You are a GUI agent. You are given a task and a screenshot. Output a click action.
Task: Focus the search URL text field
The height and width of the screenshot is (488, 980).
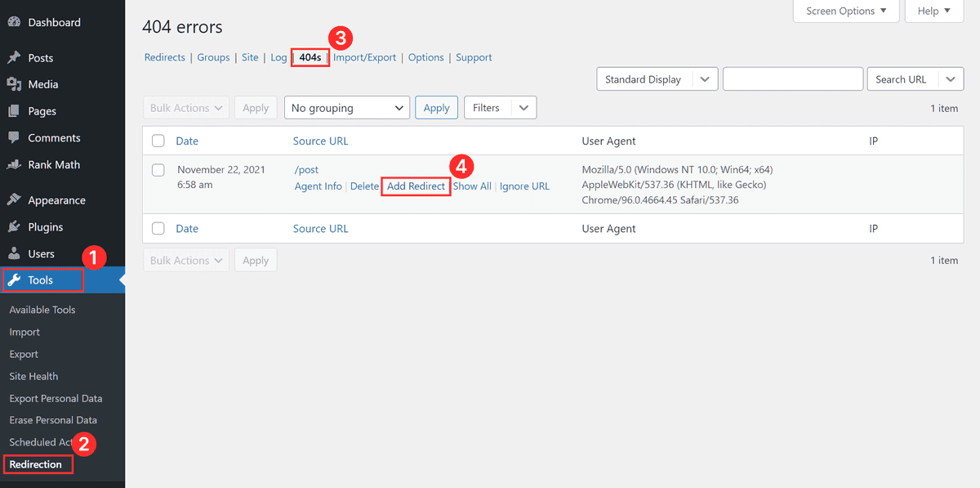[x=792, y=79]
